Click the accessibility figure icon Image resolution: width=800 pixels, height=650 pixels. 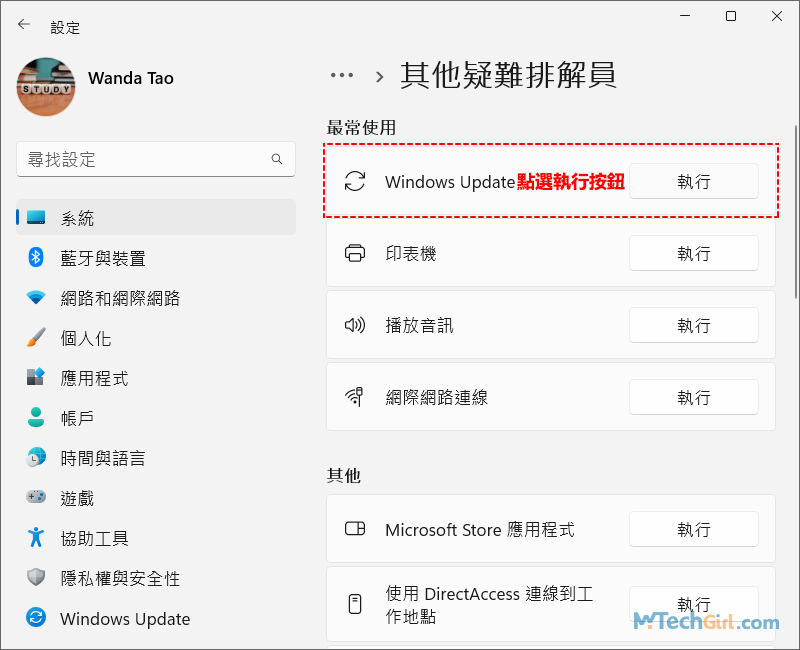point(36,538)
